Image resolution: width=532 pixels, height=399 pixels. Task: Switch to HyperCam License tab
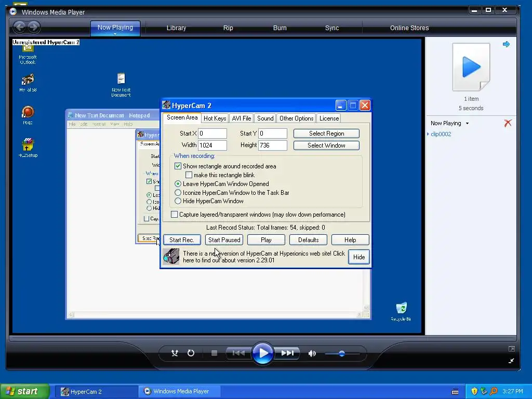(329, 118)
